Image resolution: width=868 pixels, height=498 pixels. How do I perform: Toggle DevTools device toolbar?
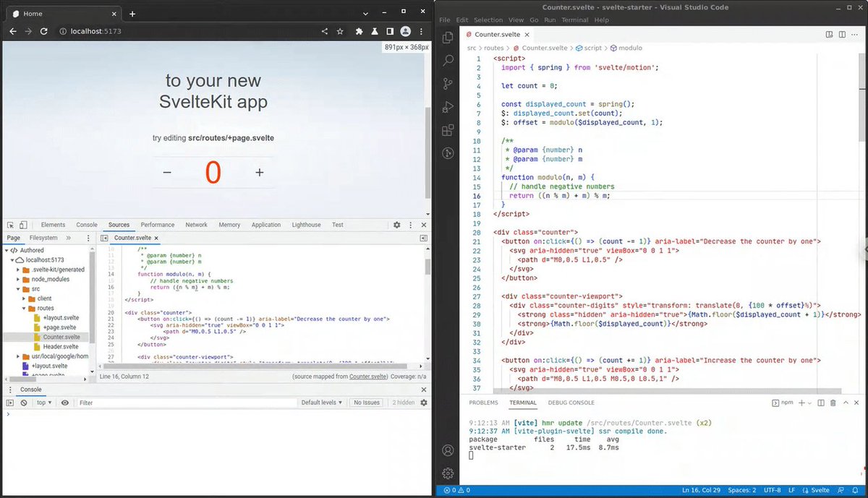(x=22, y=225)
